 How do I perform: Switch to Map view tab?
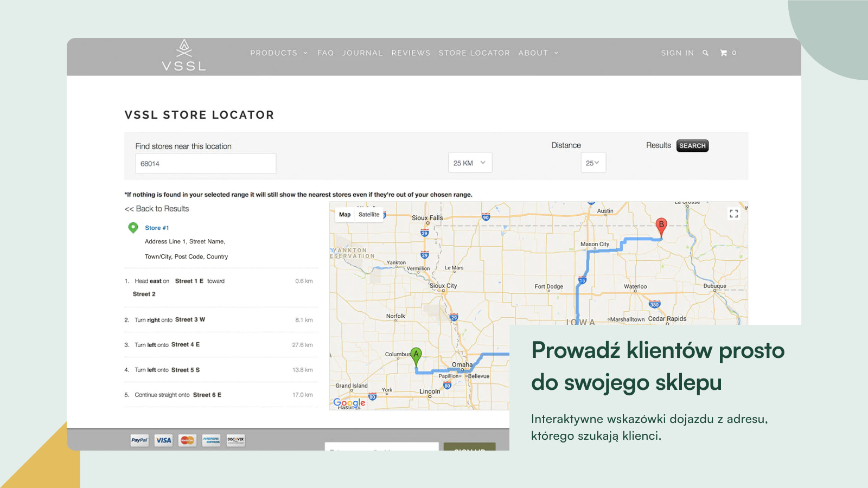pos(345,215)
